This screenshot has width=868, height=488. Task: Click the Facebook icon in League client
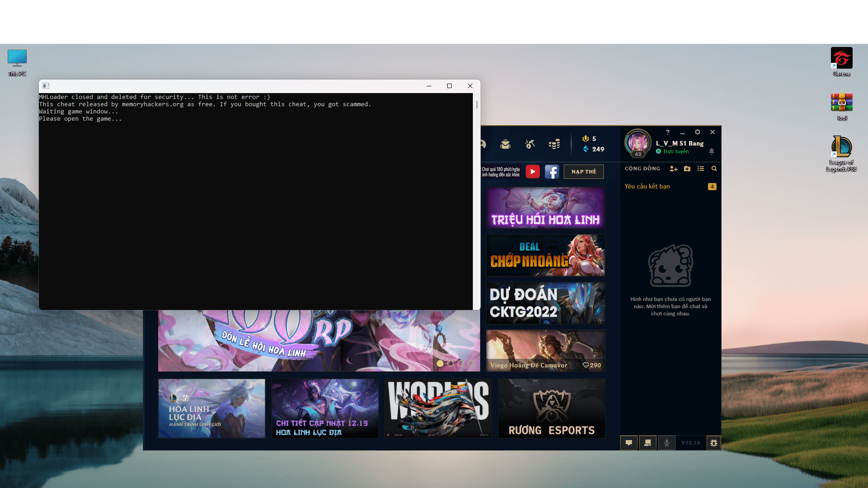pyautogui.click(x=552, y=172)
